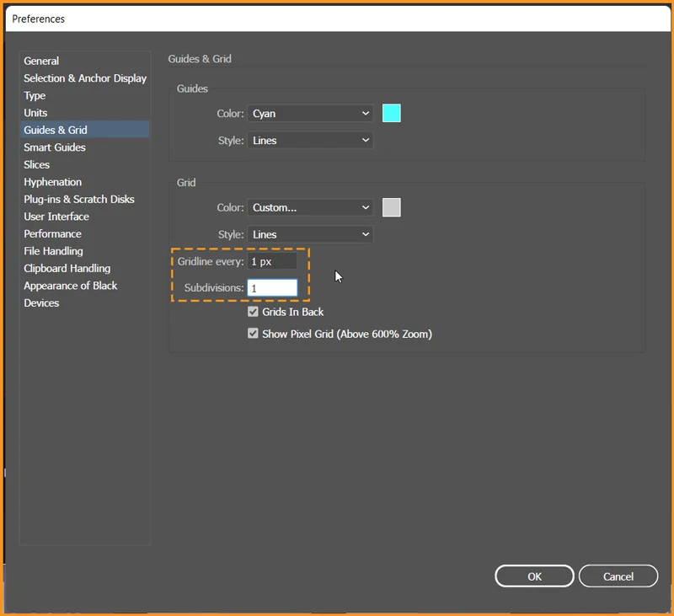Screen dimensions: 674x616
Task: Click the gray Grid color swatch
Action: click(x=391, y=207)
